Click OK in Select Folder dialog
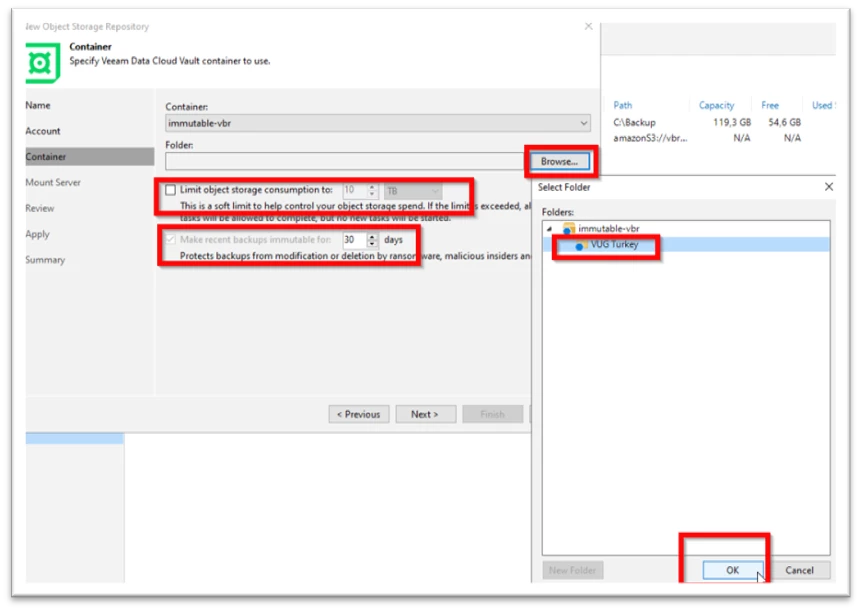The width and height of the screenshot is (861, 611). 733,570
